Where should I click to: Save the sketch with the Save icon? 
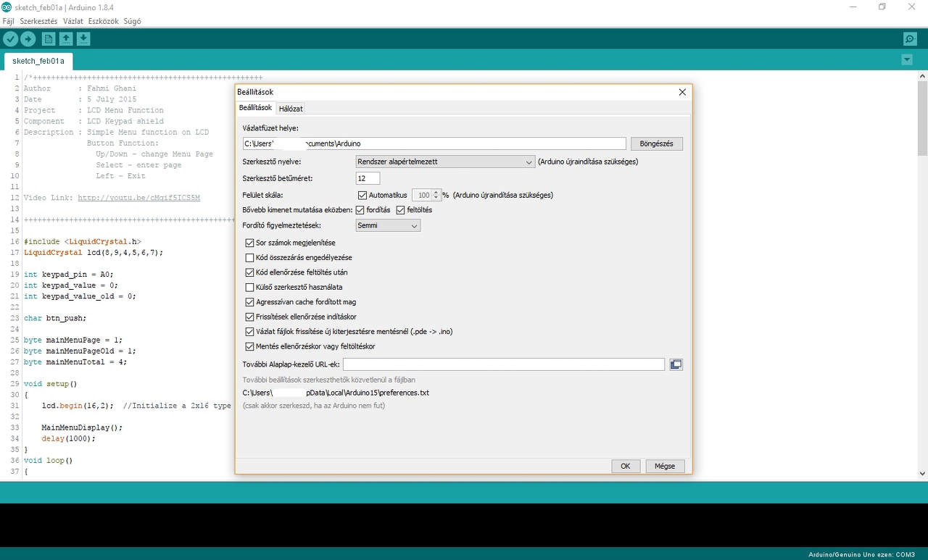point(83,39)
